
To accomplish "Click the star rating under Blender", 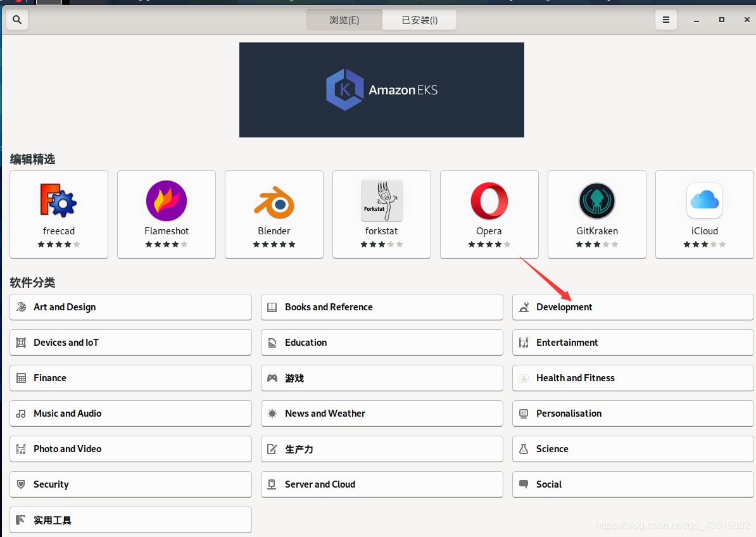I will point(274,244).
